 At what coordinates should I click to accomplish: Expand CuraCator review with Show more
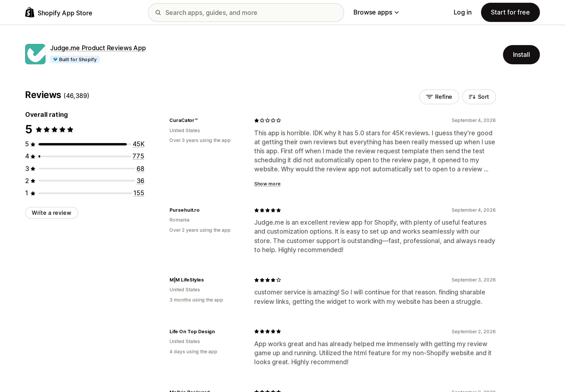(267, 184)
